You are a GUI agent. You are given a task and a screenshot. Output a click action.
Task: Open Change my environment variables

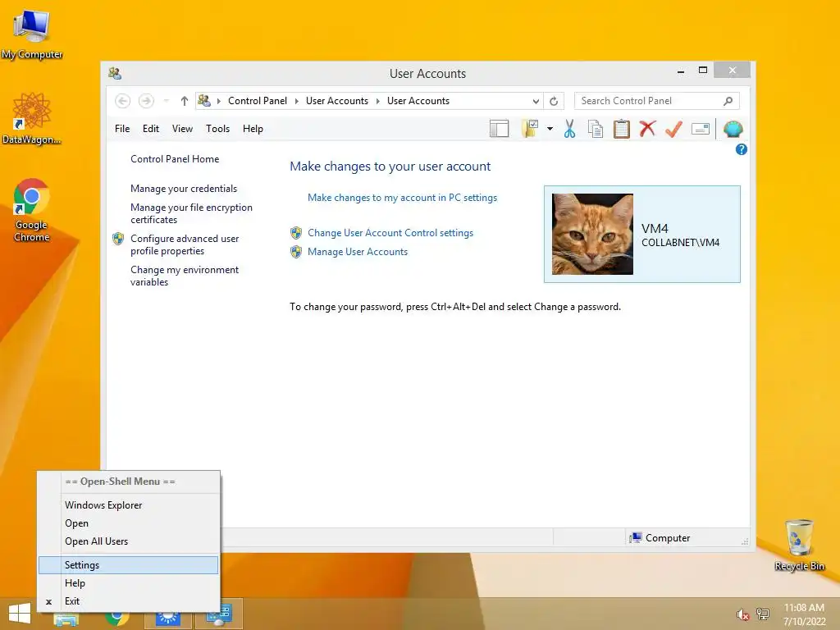coord(185,276)
